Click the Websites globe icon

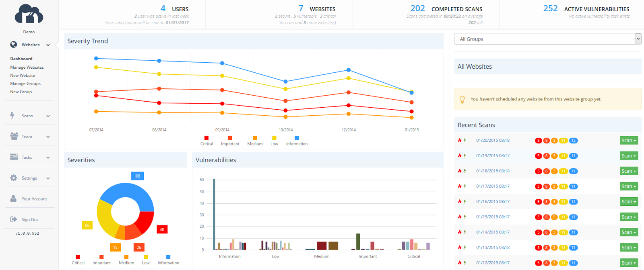(14, 45)
